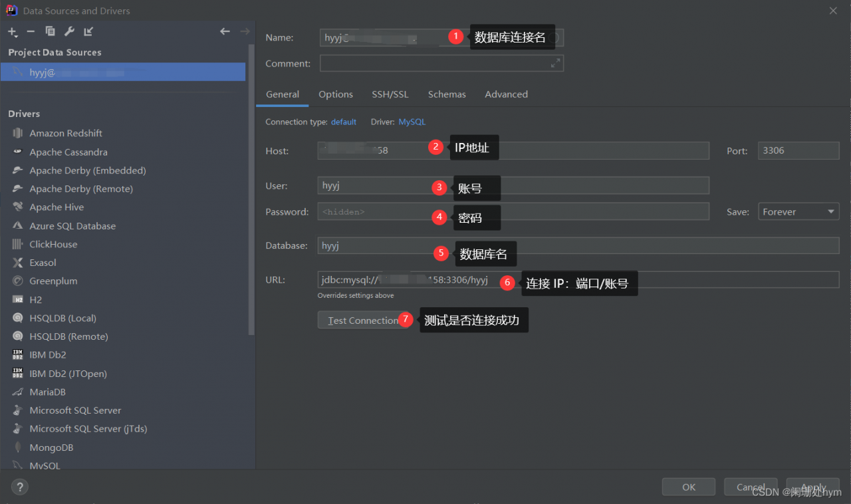Make data source global arrow icon
The height and width of the screenshot is (504, 851).
click(x=88, y=31)
